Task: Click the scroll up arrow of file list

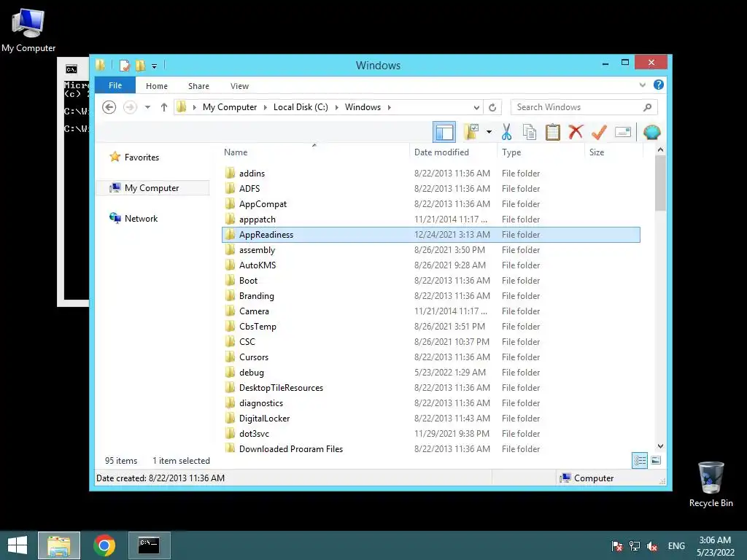Action: (660, 150)
